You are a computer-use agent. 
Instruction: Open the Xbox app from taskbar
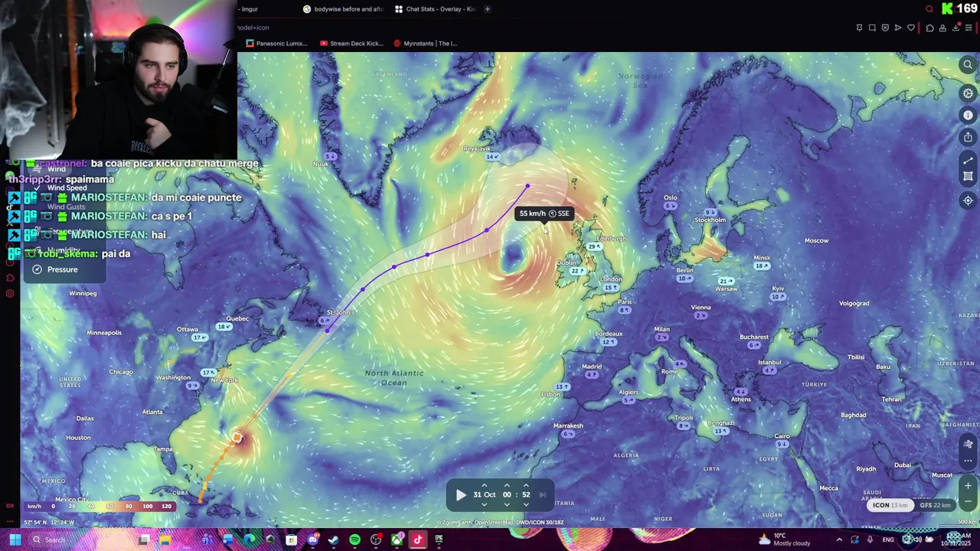[397, 540]
